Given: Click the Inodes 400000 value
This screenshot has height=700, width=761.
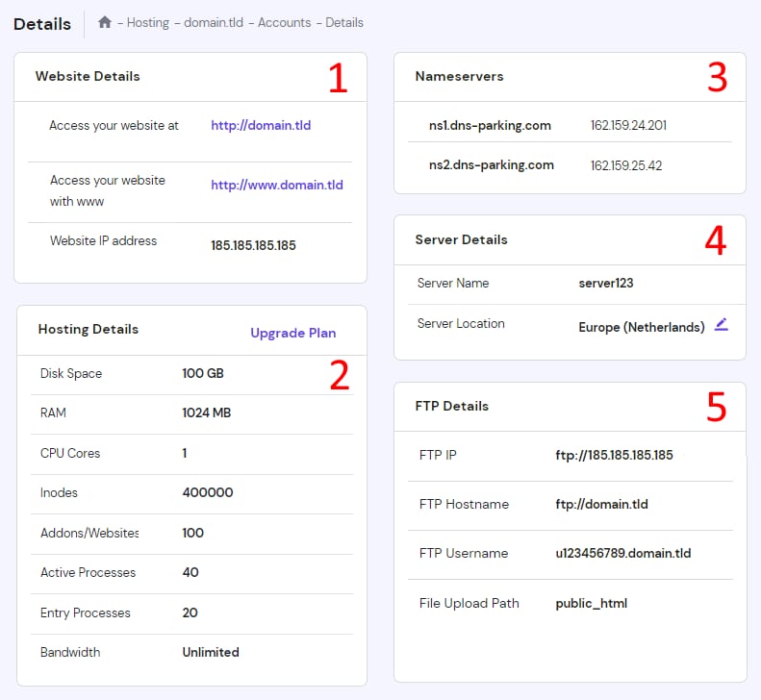Looking at the screenshot, I should click(x=207, y=492).
